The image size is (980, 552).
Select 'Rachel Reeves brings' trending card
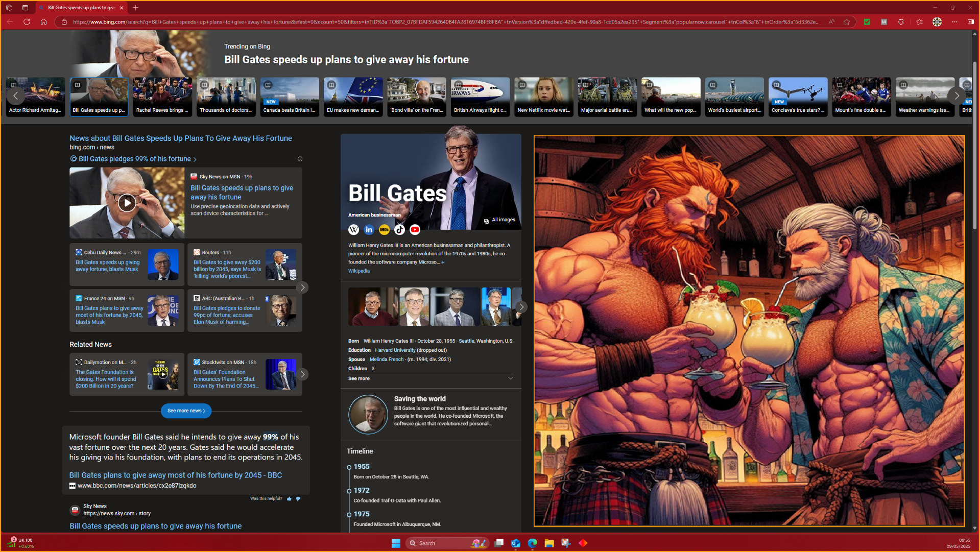pos(162,97)
